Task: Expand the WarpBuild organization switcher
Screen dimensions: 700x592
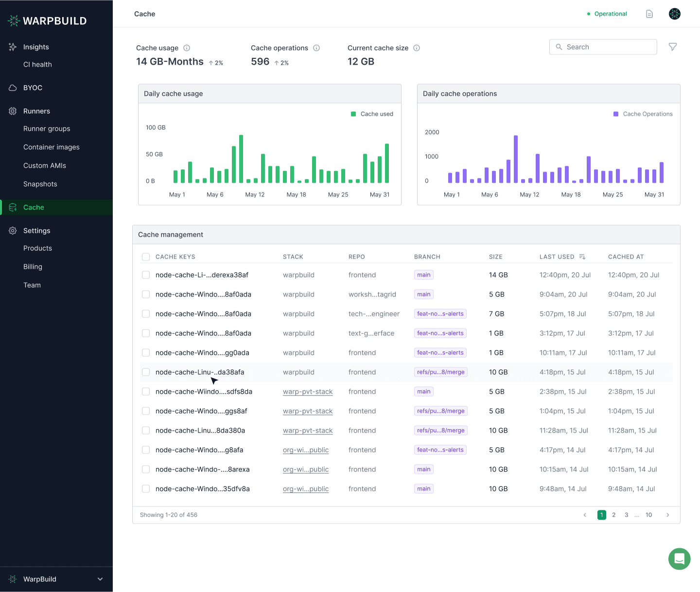Action: pos(100,579)
